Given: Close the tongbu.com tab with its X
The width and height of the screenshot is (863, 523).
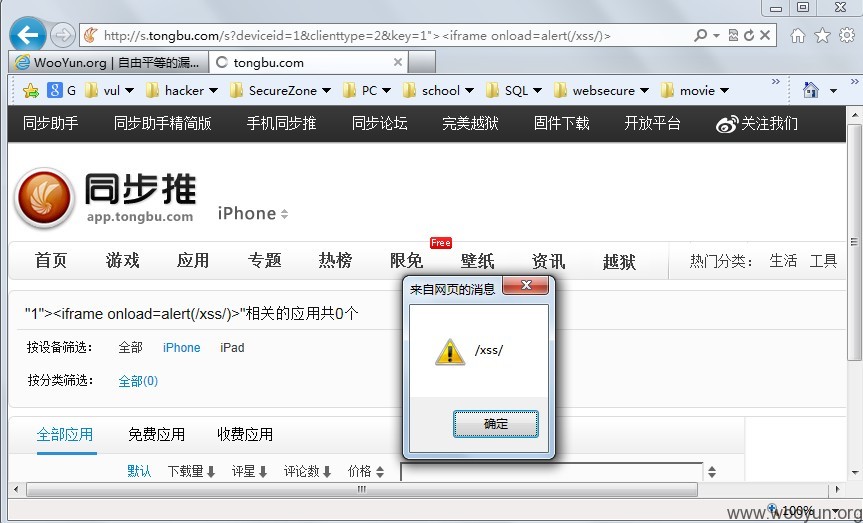Looking at the screenshot, I should 397,62.
